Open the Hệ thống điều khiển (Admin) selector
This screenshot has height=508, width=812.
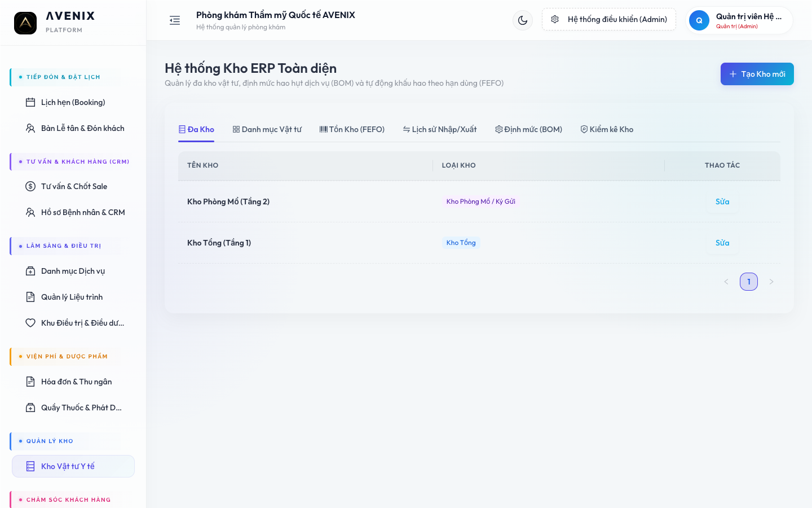pyautogui.click(x=609, y=19)
